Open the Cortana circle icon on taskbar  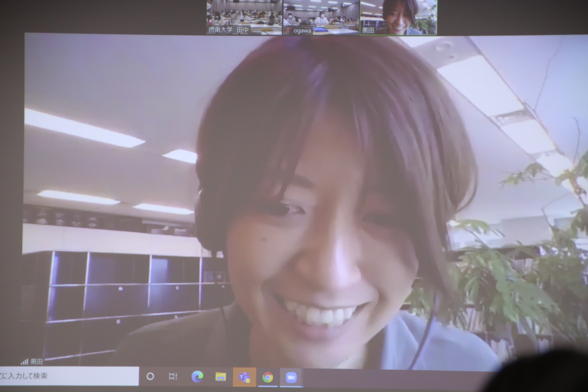pyautogui.click(x=150, y=376)
